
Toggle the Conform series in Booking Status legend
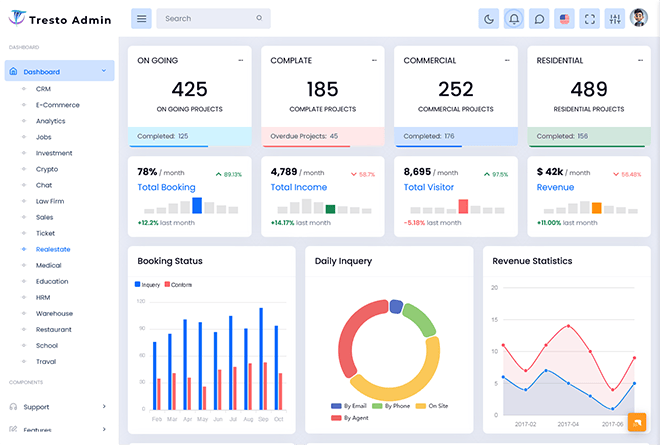178,285
